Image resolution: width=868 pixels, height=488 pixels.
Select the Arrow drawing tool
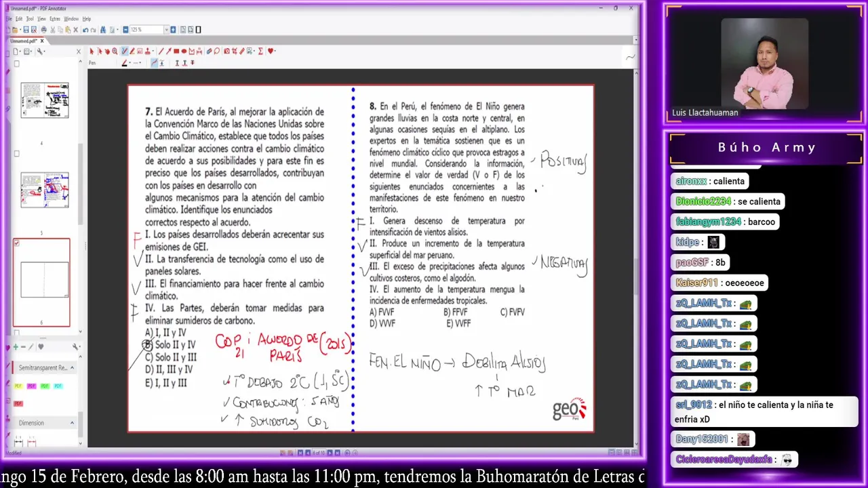pyautogui.click(x=169, y=52)
